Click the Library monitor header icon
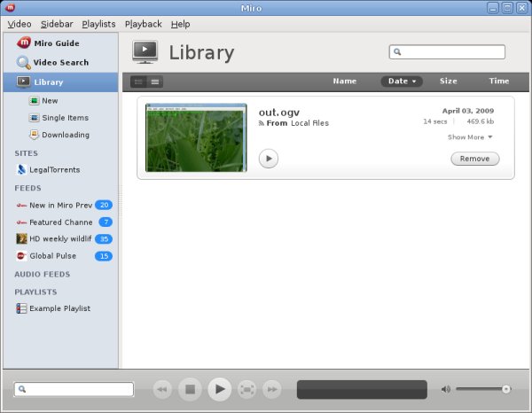Viewport: 532px width, 413px height. click(145, 52)
